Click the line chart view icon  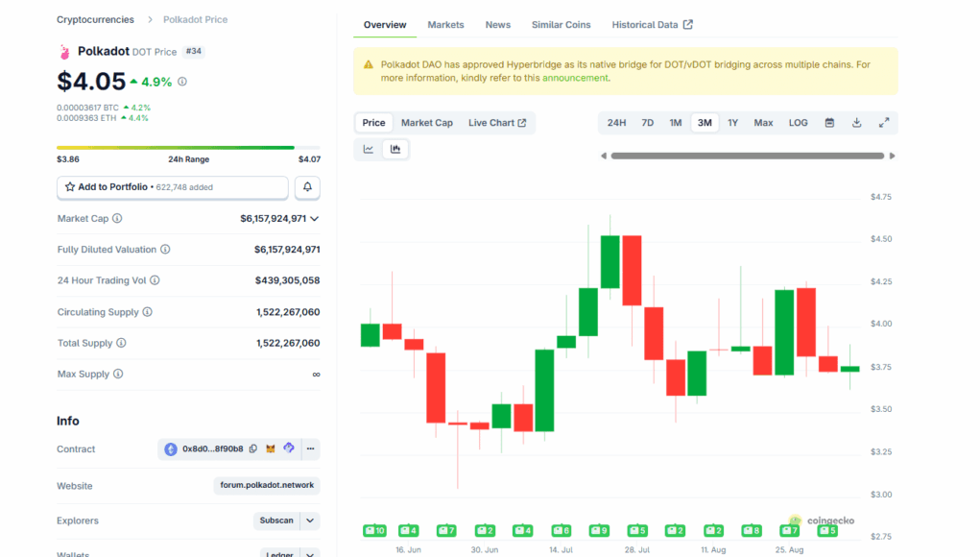(x=369, y=149)
